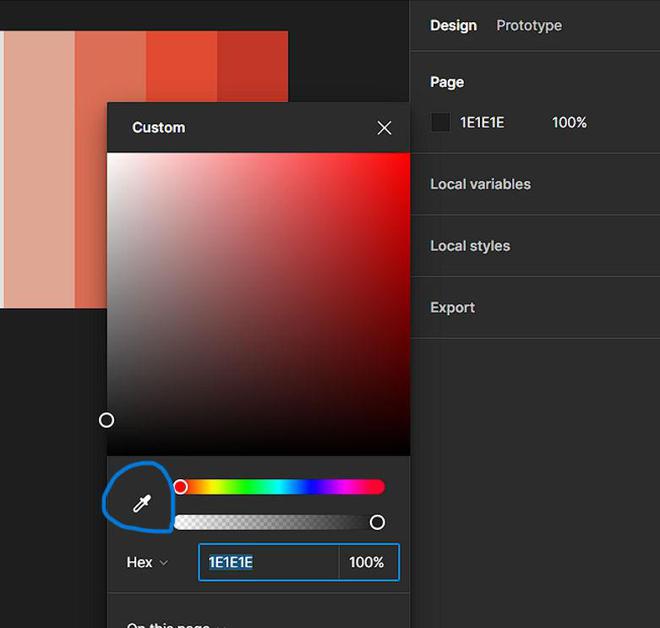660x628 pixels.
Task: Click the 100% opacity field in the color picker
Action: [368, 562]
